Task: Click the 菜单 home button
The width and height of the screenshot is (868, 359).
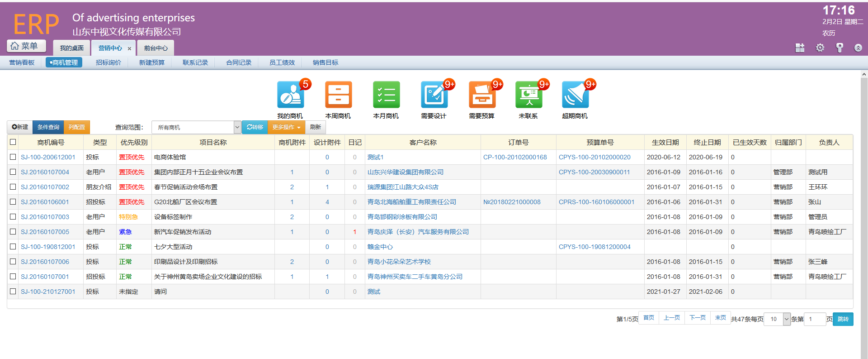Action: click(27, 46)
